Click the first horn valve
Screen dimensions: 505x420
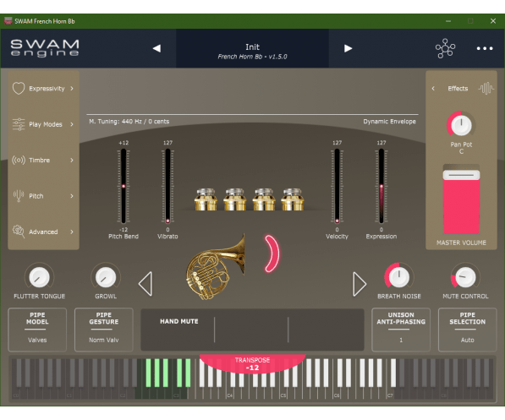click(x=206, y=199)
